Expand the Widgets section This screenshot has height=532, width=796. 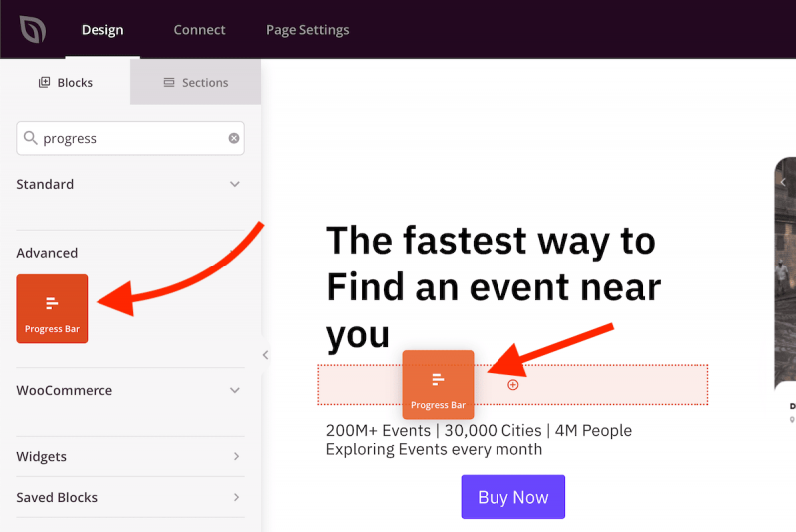point(235,457)
